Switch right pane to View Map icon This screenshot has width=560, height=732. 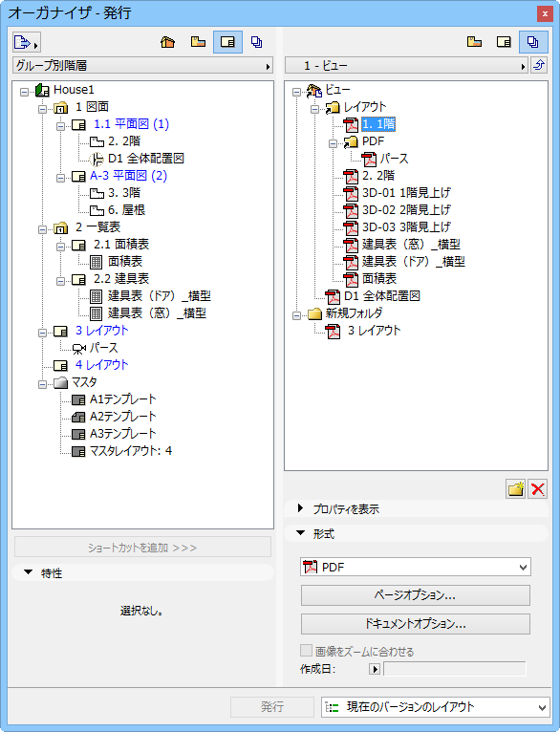[474, 42]
